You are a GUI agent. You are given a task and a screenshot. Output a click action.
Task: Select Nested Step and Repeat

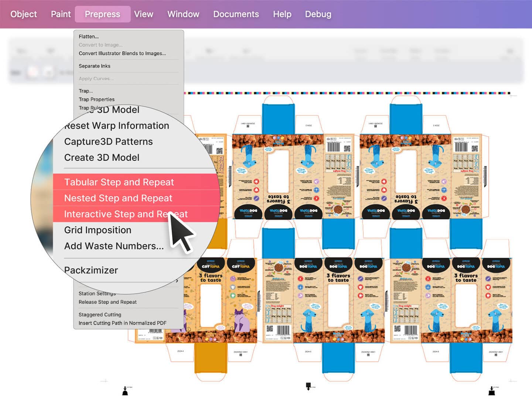tap(118, 198)
